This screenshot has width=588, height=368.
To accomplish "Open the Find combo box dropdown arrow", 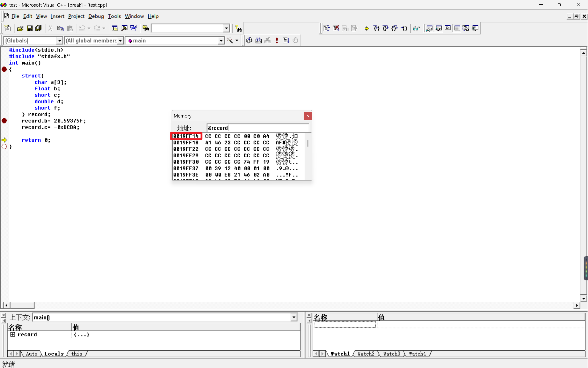I will pos(226,29).
